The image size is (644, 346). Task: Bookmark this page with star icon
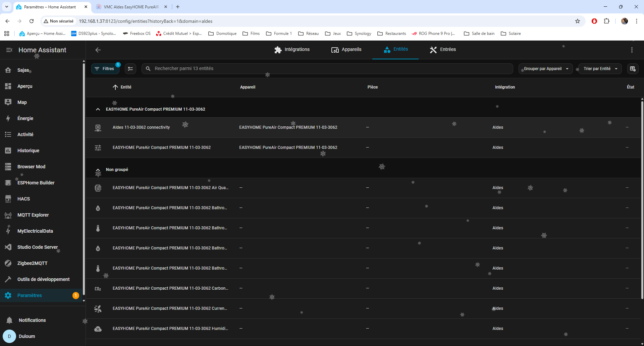point(578,21)
